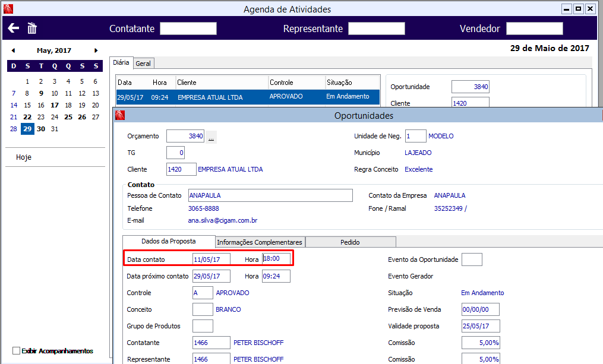Select day 26 in the calendar
Screen dimensions: 603x364
click(82, 117)
